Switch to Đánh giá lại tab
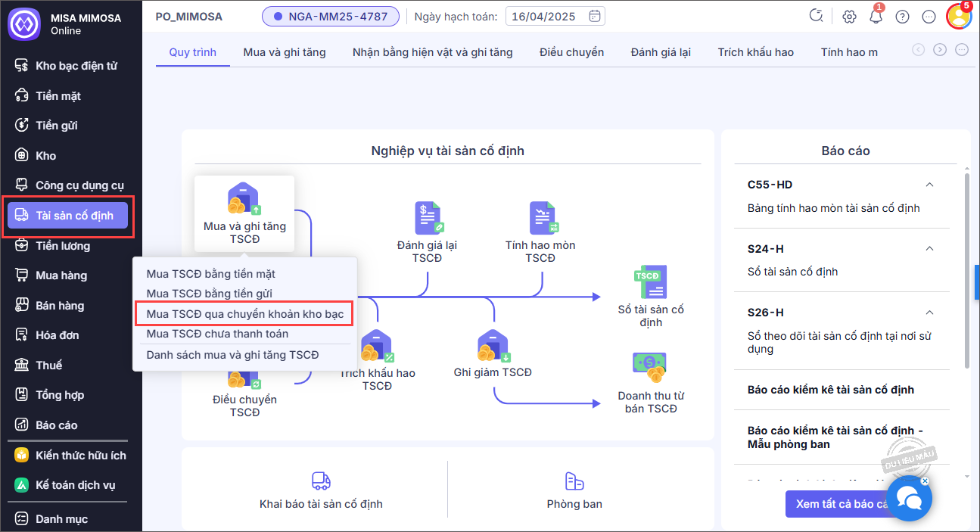 click(x=661, y=52)
